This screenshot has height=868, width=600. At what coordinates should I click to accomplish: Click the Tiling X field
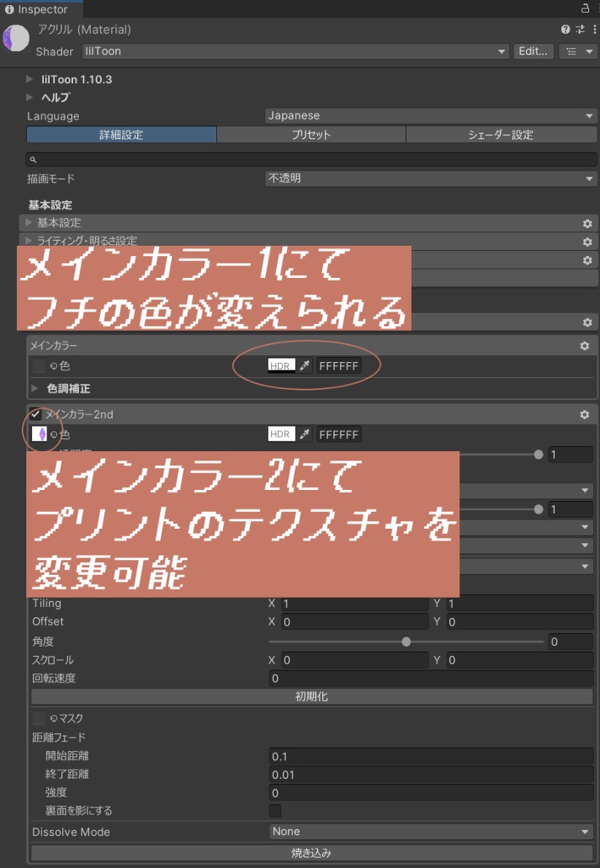354,604
